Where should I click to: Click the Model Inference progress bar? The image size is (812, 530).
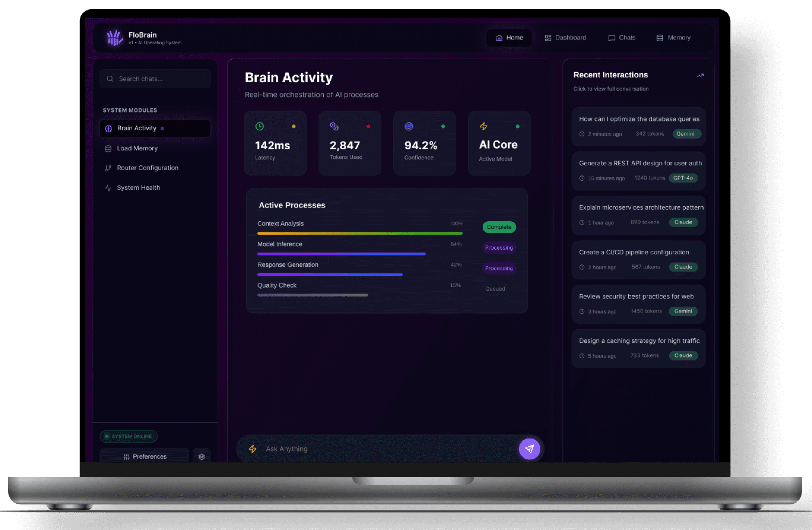(x=341, y=254)
